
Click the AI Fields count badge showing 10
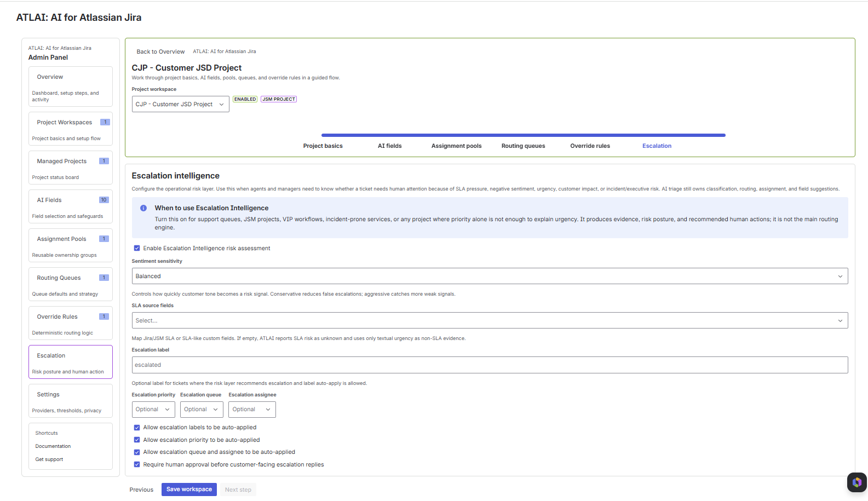[104, 200]
